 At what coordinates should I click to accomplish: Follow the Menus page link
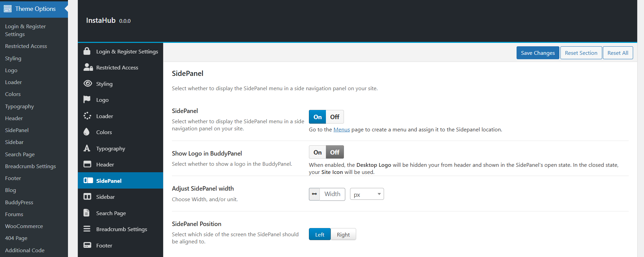pos(342,129)
